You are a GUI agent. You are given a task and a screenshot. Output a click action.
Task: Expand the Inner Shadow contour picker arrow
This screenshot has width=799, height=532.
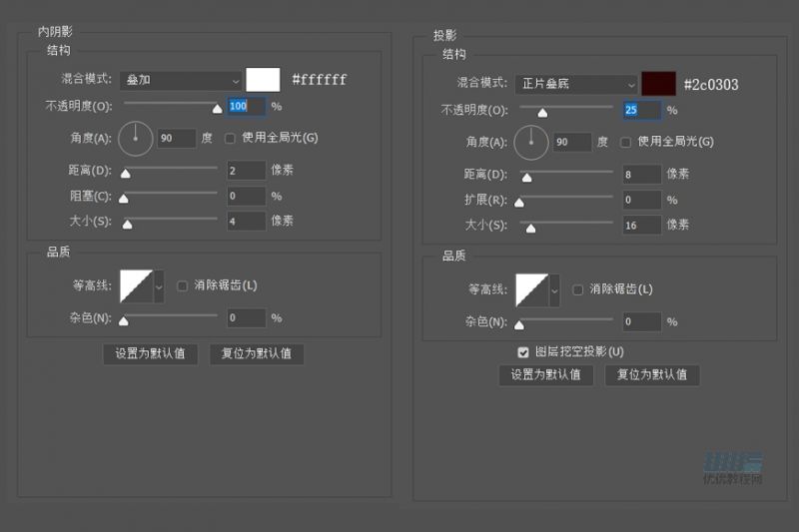[159, 286]
